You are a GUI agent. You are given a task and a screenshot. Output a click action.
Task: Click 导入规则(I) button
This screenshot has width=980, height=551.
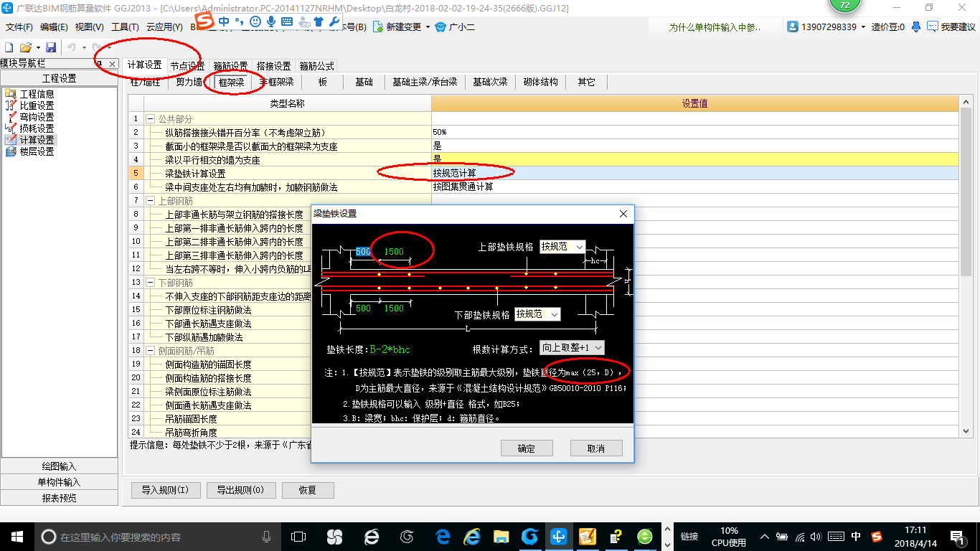[165, 491]
